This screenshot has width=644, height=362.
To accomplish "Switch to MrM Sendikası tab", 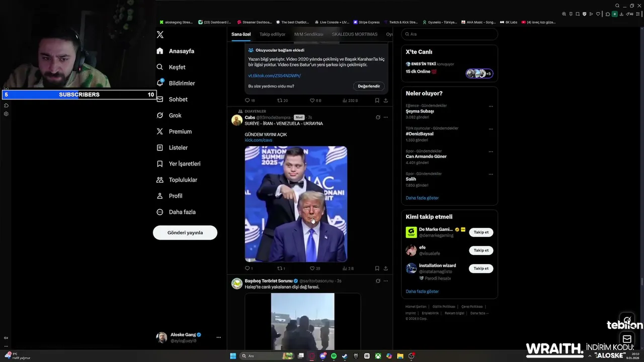I will 308,34.
